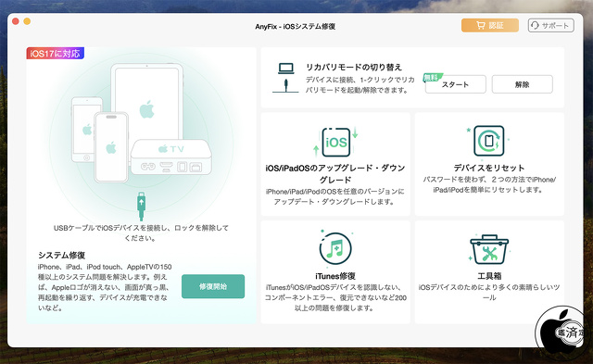593x364 pixels.
Task: Click the iOS upgrade/downgrade icon
Action: click(335, 142)
